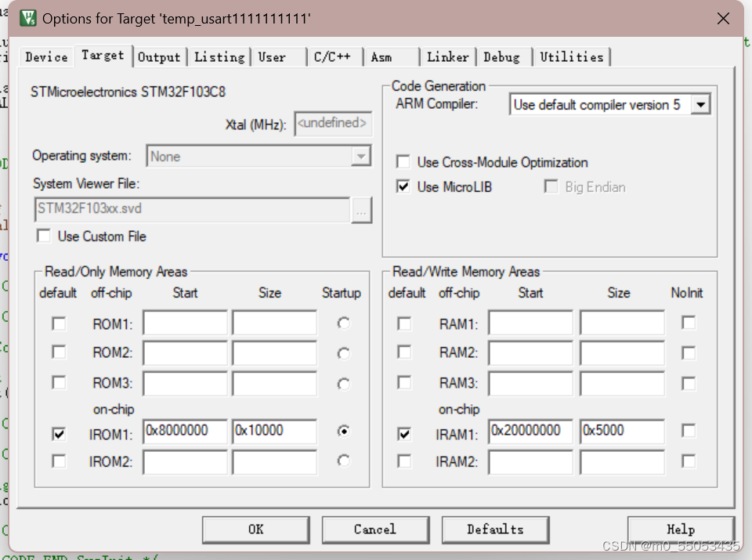Enable the IRAM1 NoInit checkbox
This screenshot has height=560, width=752.
pos(689,431)
